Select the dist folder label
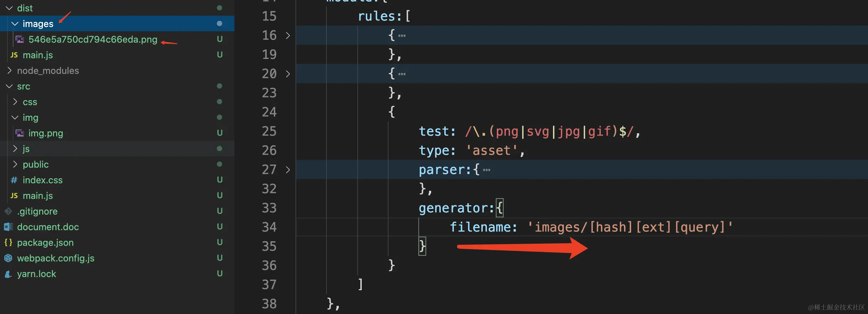Viewport: 868px width, 314px height. point(25,8)
